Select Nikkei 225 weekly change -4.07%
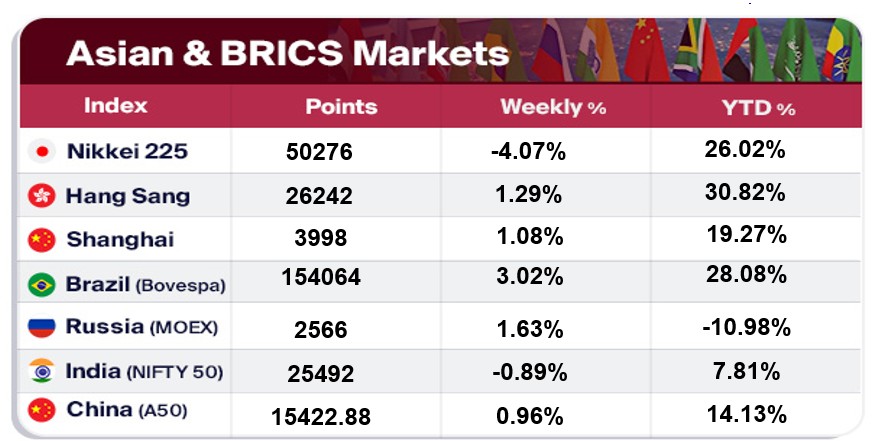Screen dimensions: 872x441 tap(528, 153)
